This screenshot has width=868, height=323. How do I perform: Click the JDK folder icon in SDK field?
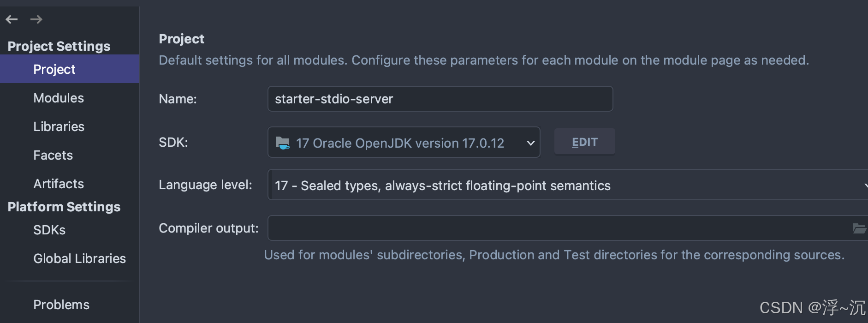(x=282, y=143)
